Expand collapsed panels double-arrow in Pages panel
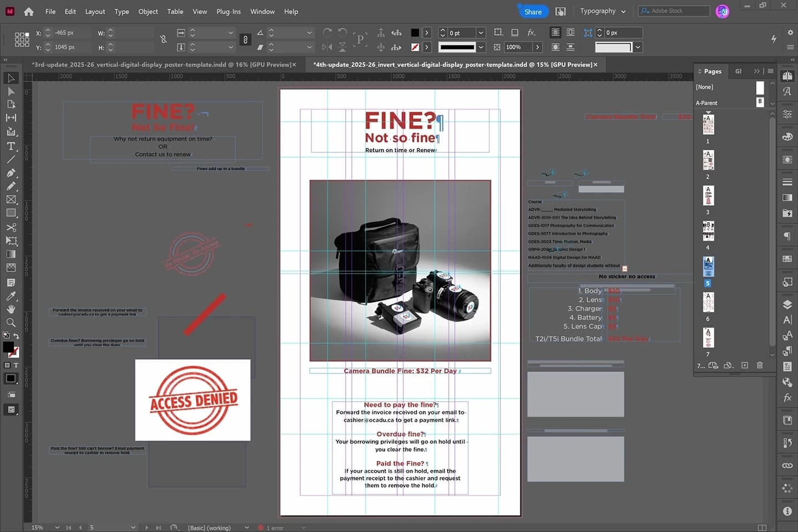 tap(757, 71)
